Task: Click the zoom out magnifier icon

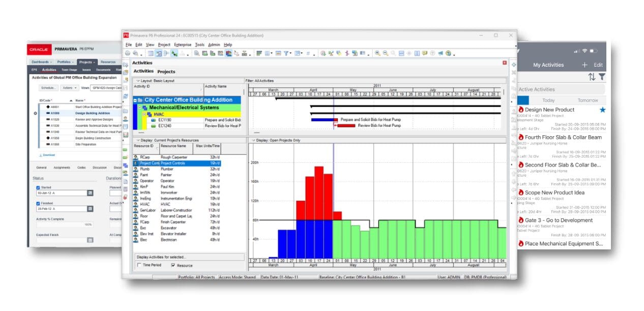Action: click(x=385, y=53)
